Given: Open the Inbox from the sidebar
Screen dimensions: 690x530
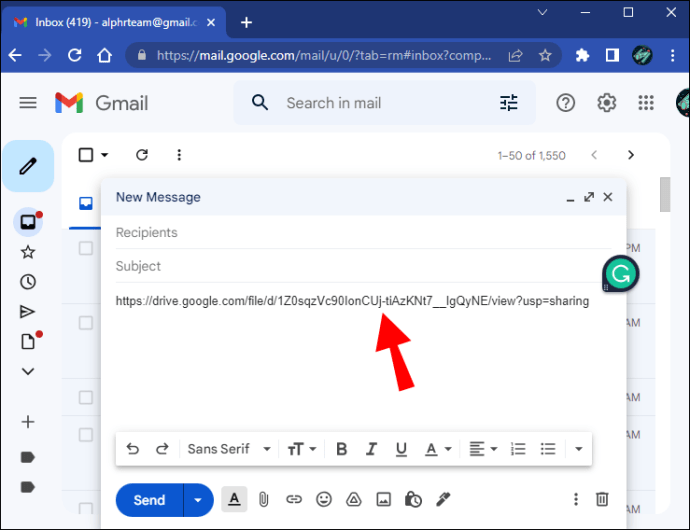Looking at the screenshot, I should pos(28,222).
